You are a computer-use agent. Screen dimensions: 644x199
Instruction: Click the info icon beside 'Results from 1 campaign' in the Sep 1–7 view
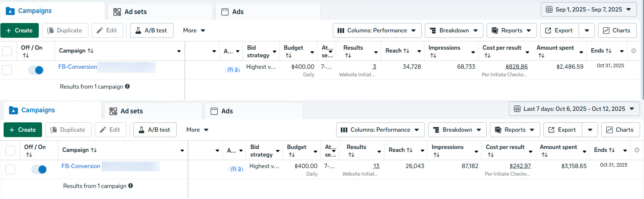[128, 86]
